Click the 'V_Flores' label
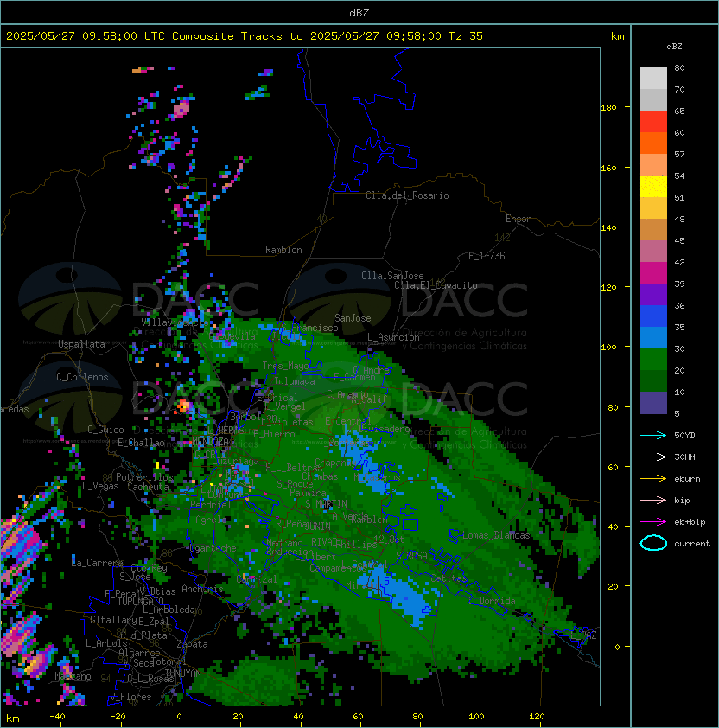 (130, 697)
